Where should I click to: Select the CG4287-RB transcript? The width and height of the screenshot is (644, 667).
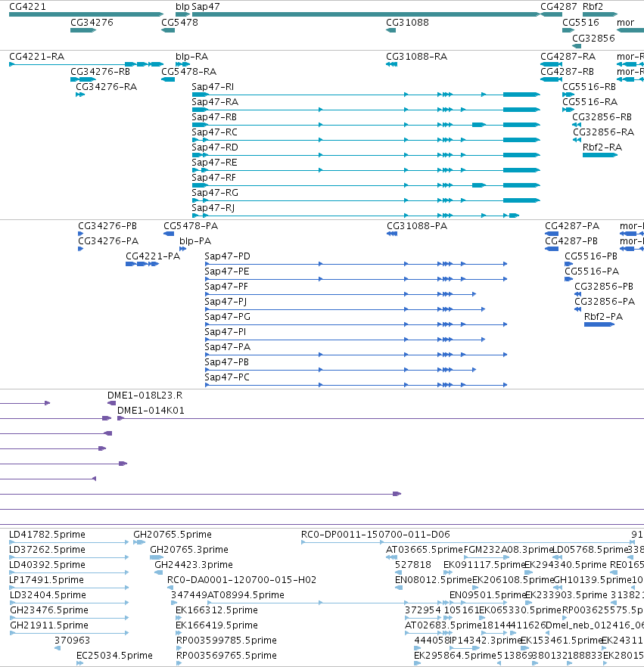551,79
